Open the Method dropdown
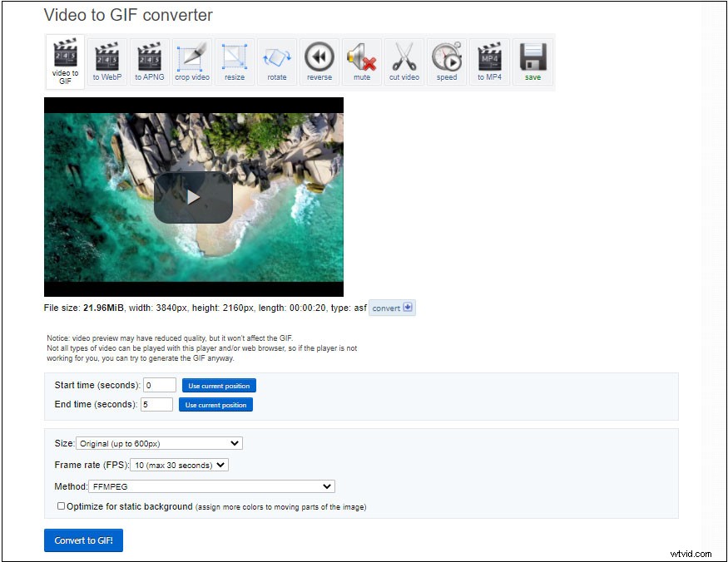 point(214,486)
